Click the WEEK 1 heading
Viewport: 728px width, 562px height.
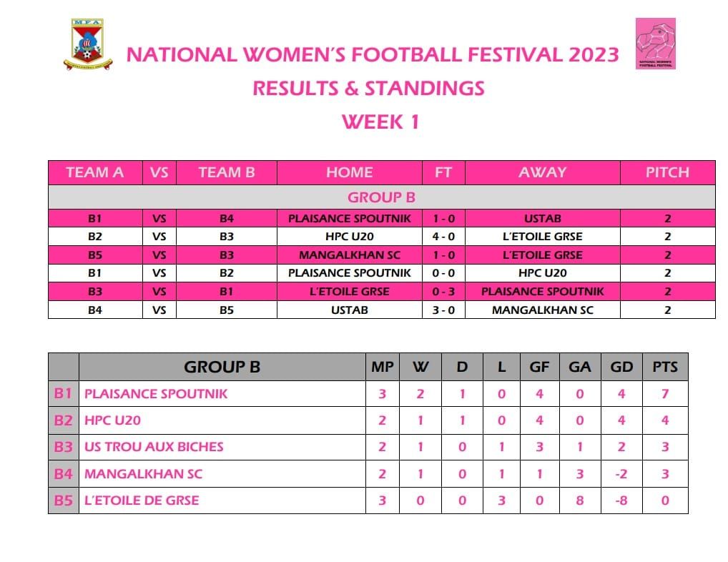pos(380,122)
